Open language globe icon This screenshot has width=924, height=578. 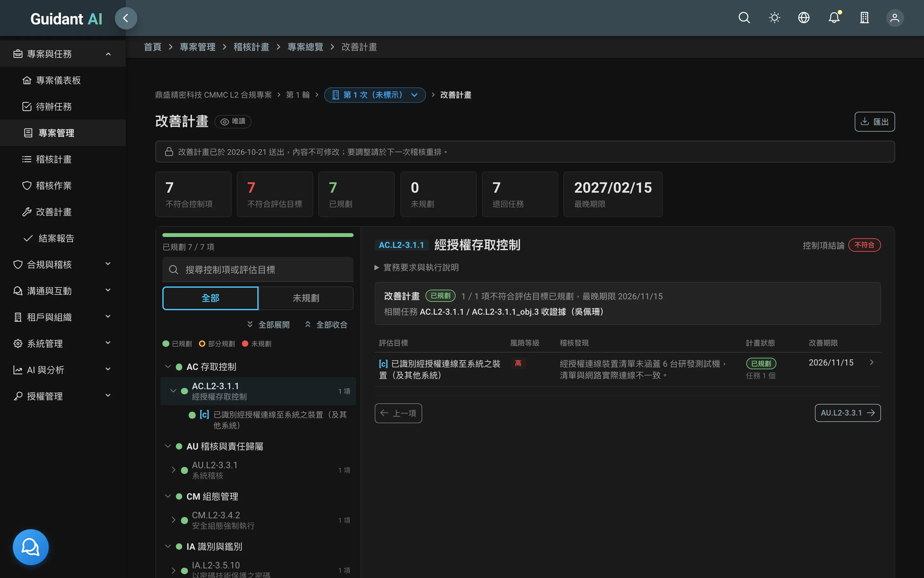coord(804,18)
